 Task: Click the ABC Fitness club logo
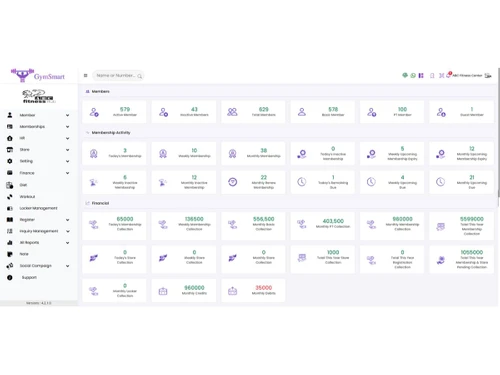(38, 96)
